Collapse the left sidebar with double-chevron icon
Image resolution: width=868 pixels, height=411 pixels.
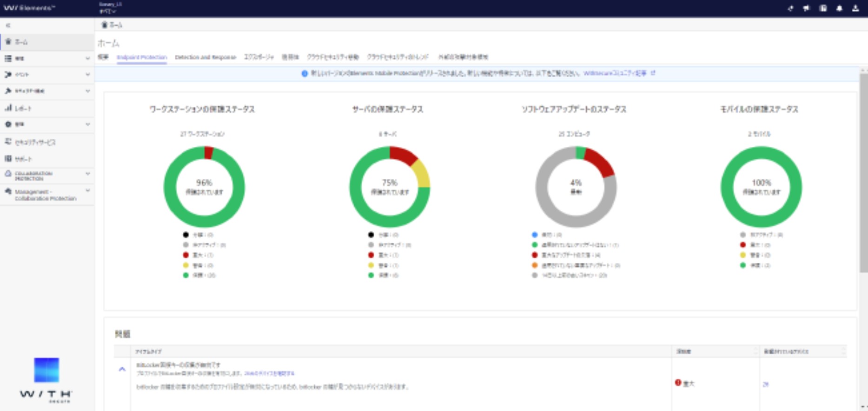coord(8,26)
